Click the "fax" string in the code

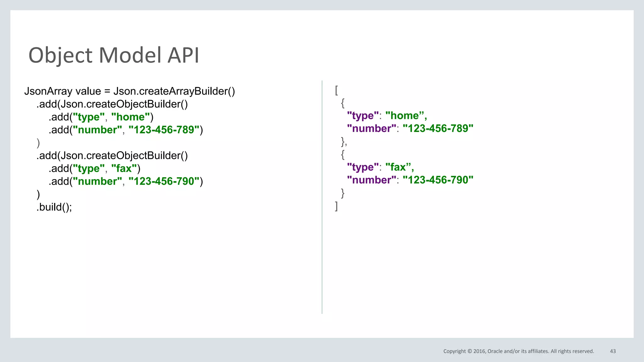[124, 168]
